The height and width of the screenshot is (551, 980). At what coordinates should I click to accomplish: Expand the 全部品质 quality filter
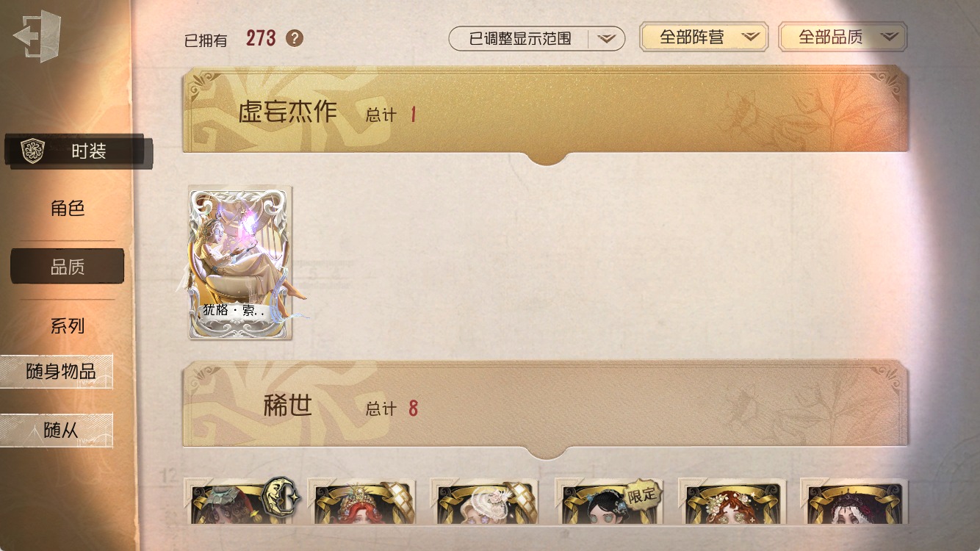click(x=843, y=37)
